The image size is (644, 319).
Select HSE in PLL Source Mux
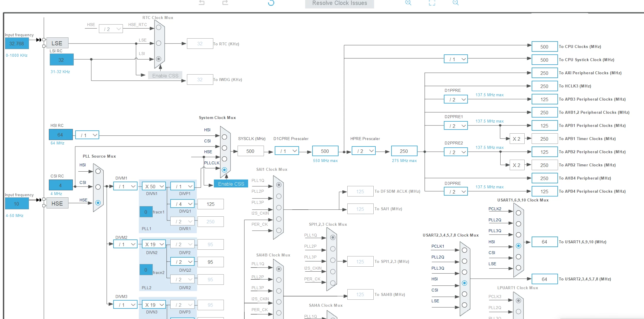point(98,203)
